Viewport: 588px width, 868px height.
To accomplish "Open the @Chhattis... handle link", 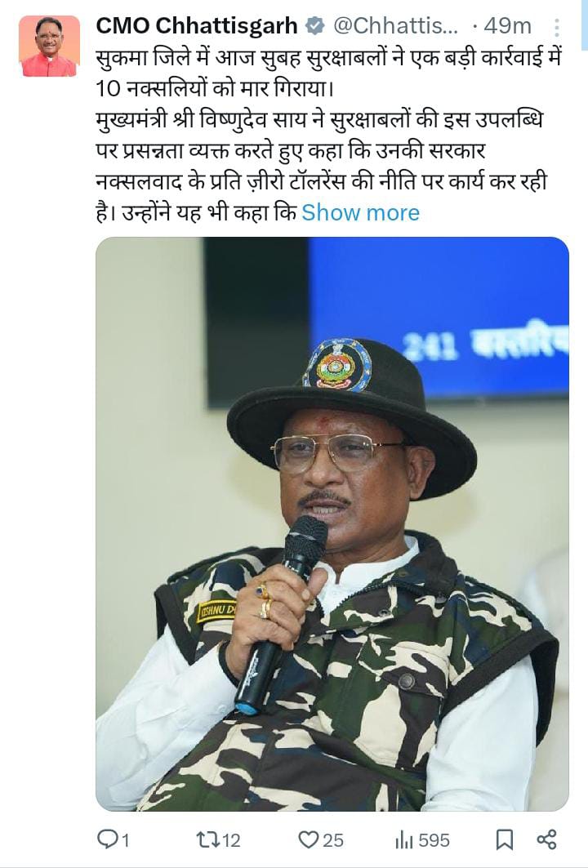I will pos(396,26).
